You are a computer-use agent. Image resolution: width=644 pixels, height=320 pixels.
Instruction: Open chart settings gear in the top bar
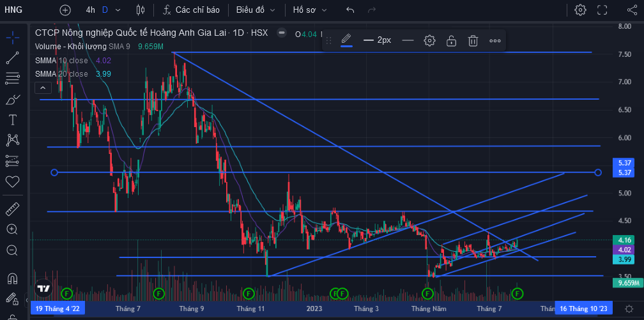(x=580, y=10)
